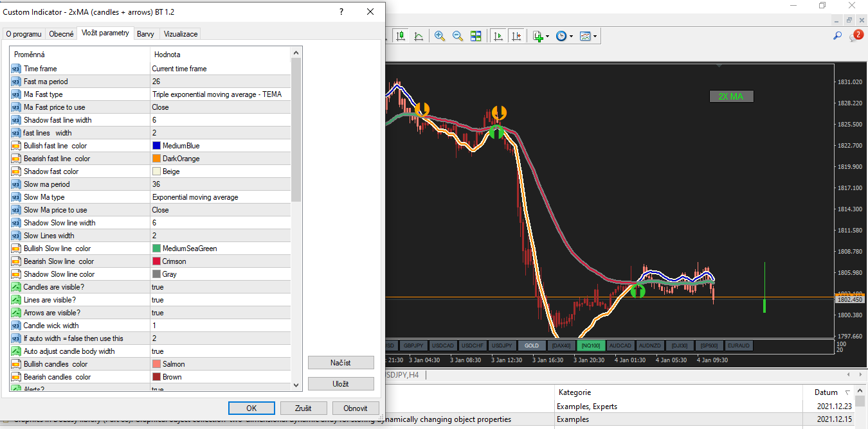This screenshot has height=429, width=868.
Task: Switch to the Barvy tab
Action: tap(145, 34)
